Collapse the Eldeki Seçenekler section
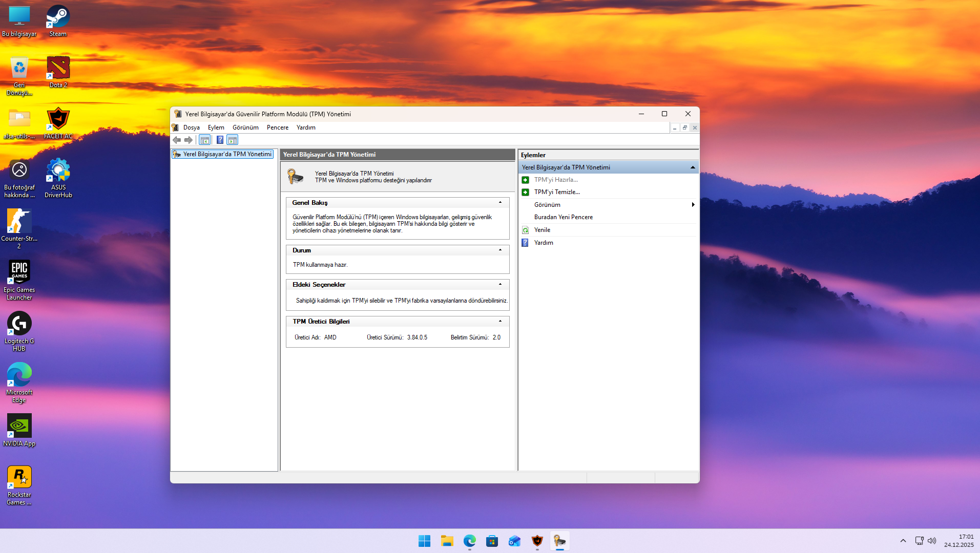The width and height of the screenshot is (980, 553). (500, 285)
